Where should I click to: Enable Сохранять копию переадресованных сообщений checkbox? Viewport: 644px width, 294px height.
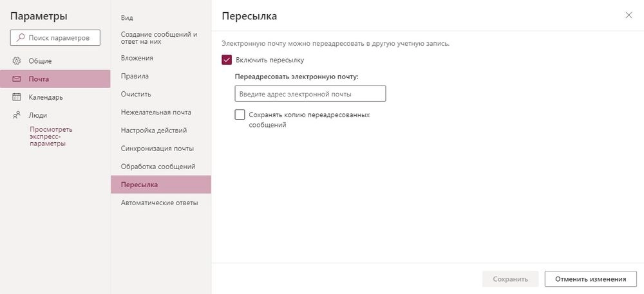click(240, 115)
